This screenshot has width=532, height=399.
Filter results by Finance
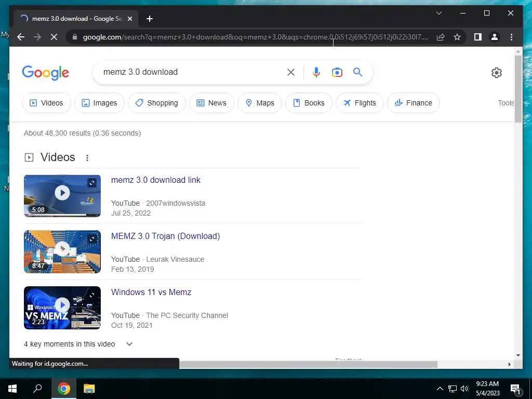pos(413,103)
